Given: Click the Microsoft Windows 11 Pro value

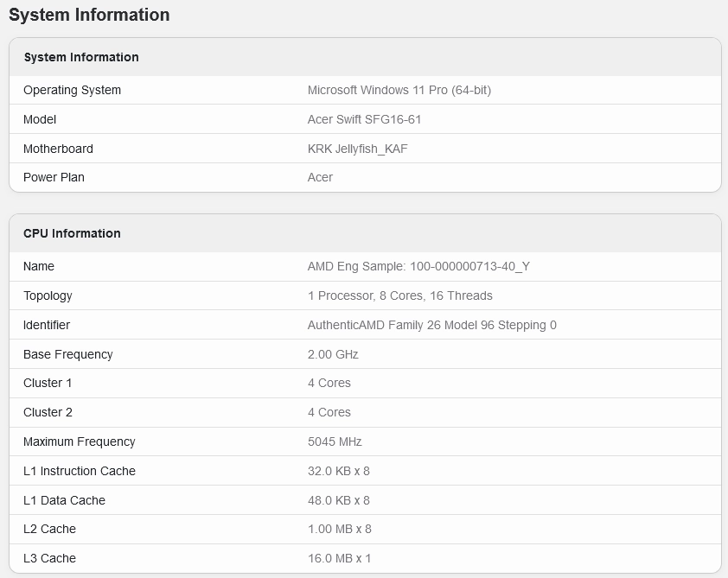Looking at the screenshot, I should 399,90.
